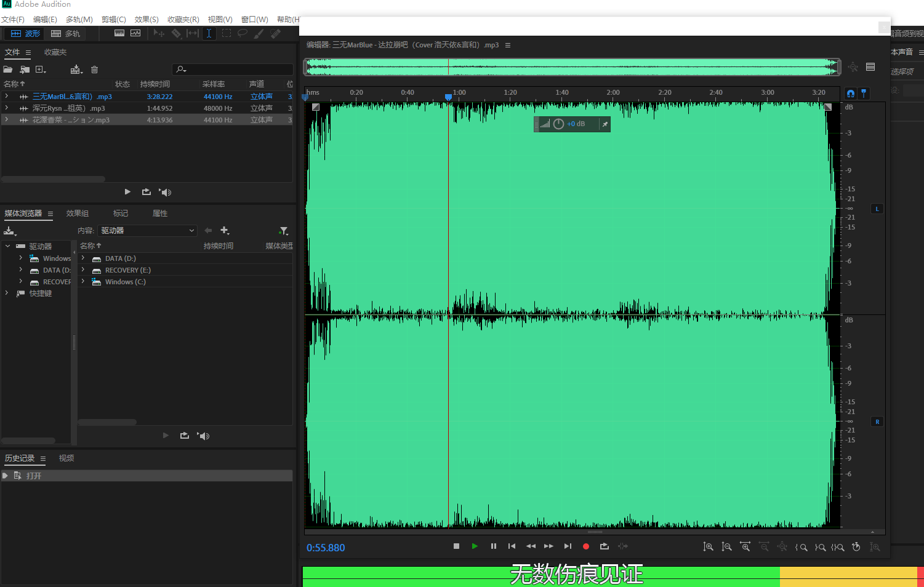Pin the HUD volume overlay
Image resolution: width=924 pixels, height=587 pixels.
605,124
